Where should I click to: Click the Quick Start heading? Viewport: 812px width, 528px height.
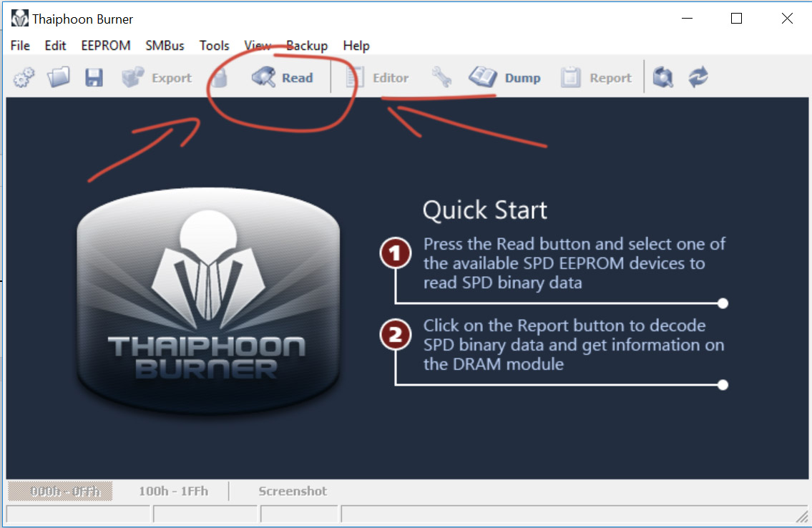coord(485,210)
